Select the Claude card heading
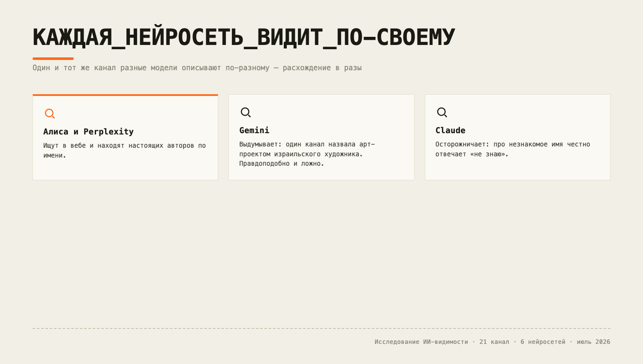The image size is (643, 364). (450, 130)
